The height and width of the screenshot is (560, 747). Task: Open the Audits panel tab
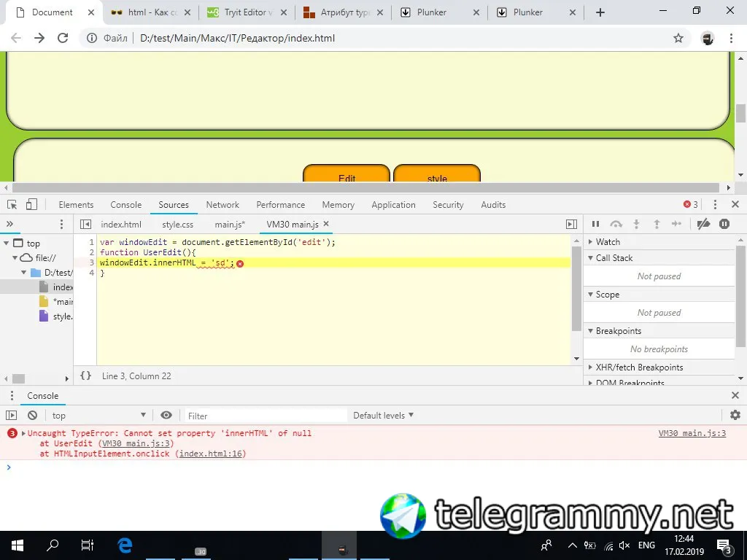tap(493, 205)
